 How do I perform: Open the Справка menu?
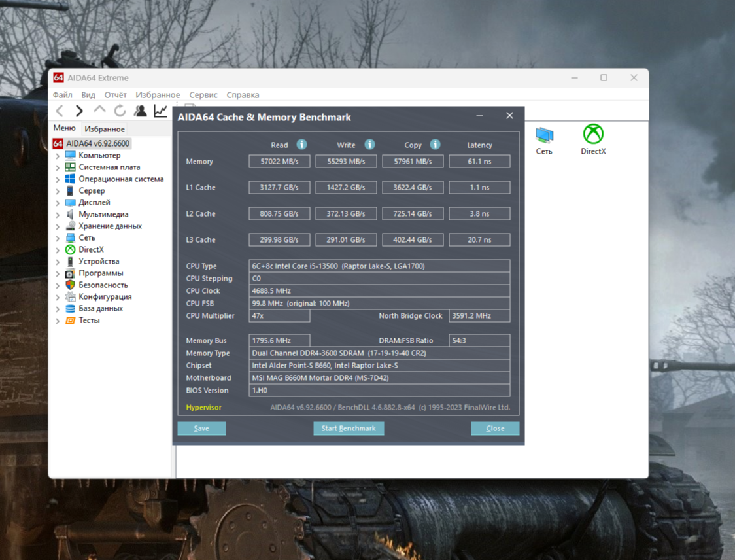click(x=243, y=95)
